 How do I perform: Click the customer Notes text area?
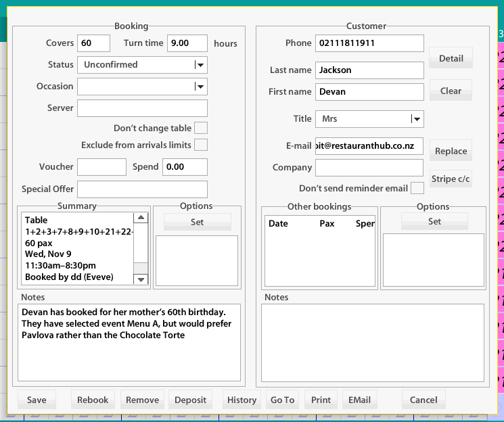373,343
